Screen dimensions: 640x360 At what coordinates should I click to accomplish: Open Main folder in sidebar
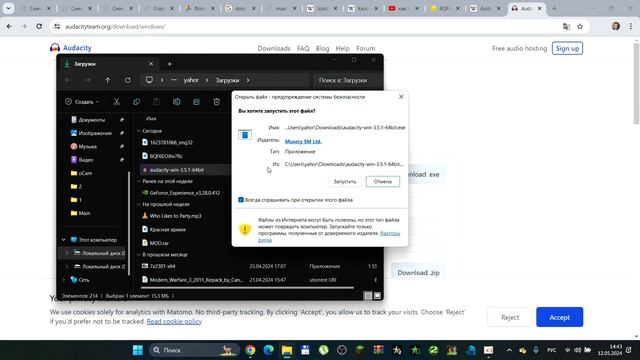(84, 213)
